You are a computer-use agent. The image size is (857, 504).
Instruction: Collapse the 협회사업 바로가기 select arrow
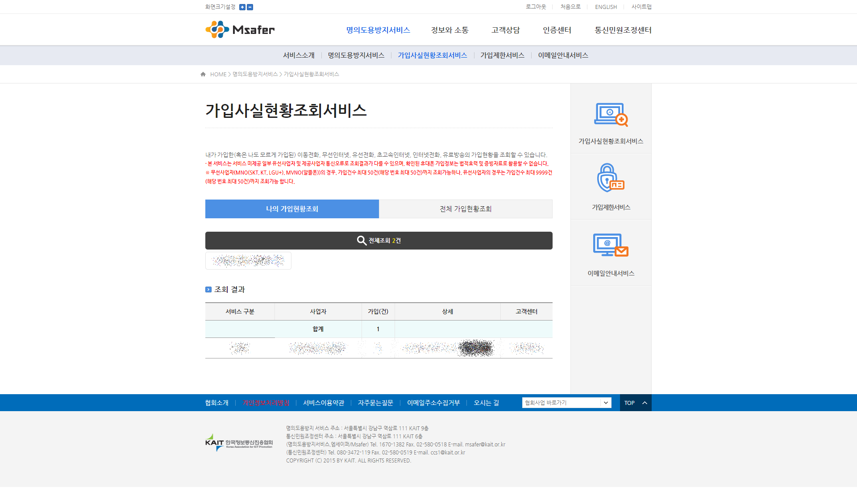click(606, 402)
